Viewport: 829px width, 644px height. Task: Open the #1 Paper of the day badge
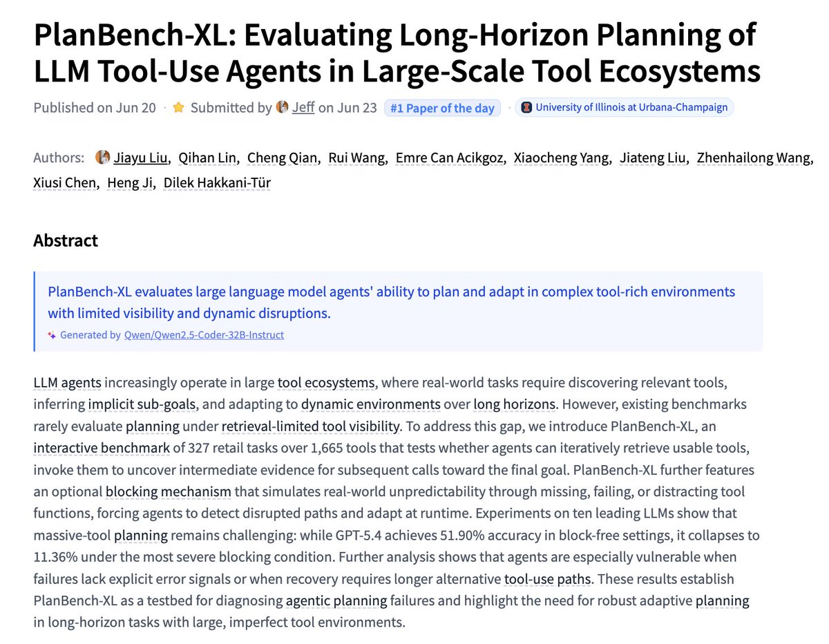[442, 108]
